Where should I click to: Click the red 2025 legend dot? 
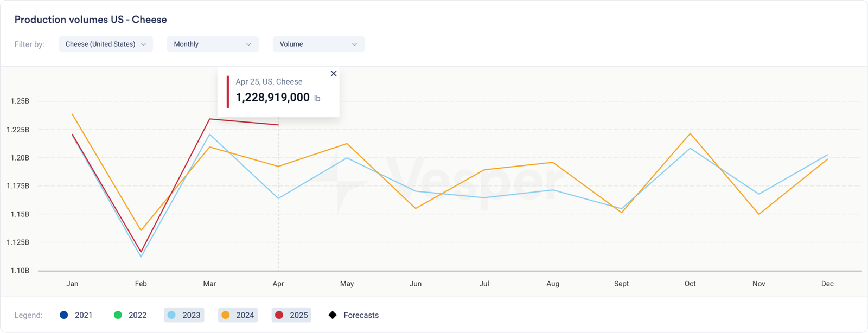click(279, 315)
